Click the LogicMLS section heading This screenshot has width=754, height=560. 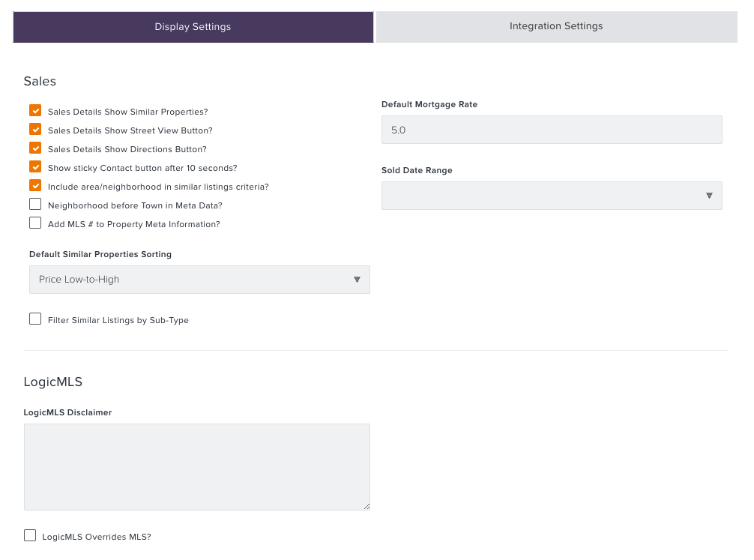(53, 382)
